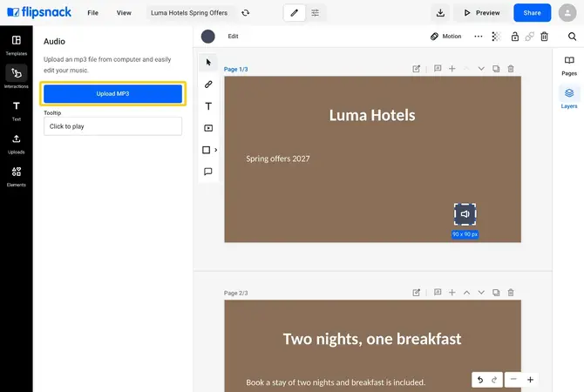Viewport: 584px width, 392px height.
Task: Delete Page 2 with trash icon
Action: [x=511, y=292]
